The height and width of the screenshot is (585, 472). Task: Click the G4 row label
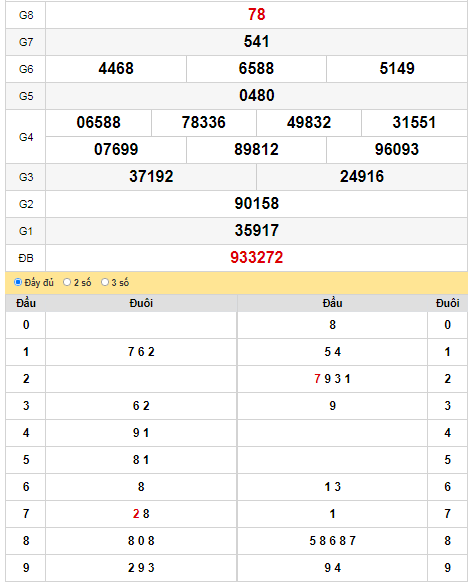click(26, 137)
